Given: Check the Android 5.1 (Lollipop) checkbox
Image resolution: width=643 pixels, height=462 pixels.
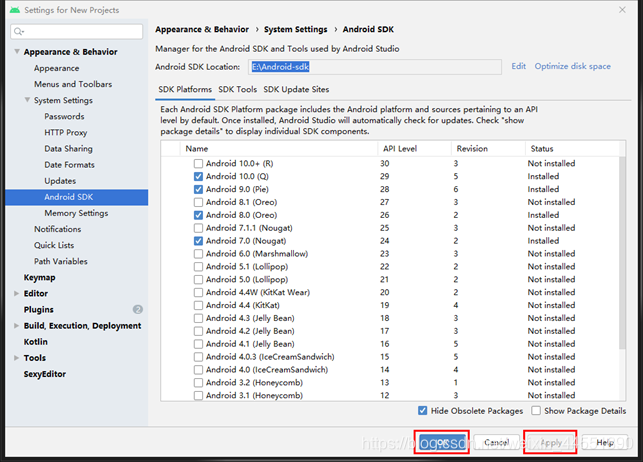Looking at the screenshot, I should pos(198,266).
